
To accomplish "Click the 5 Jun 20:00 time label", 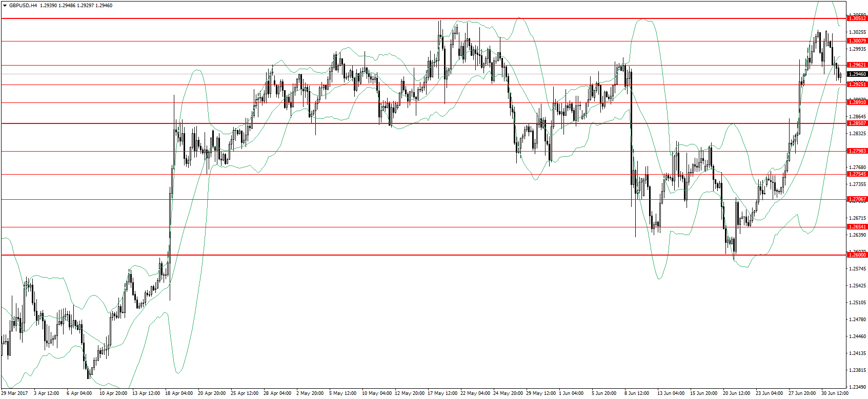I will pyautogui.click(x=604, y=394).
